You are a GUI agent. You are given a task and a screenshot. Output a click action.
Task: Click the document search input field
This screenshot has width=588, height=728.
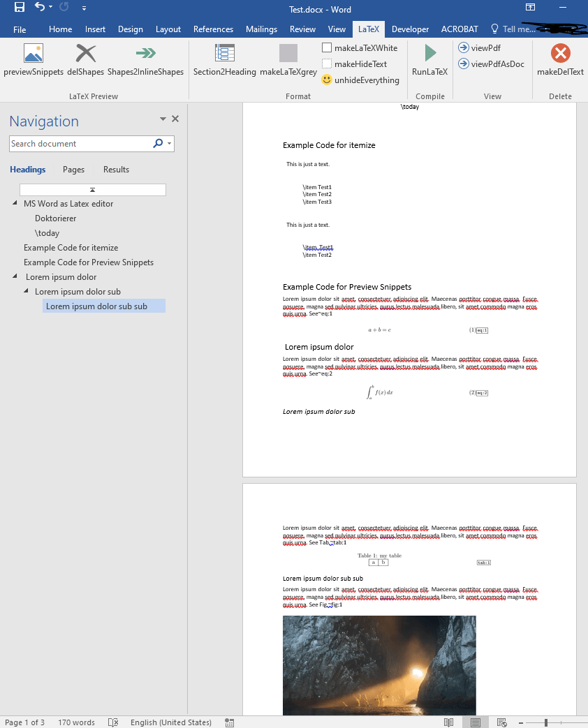pyautogui.click(x=77, y=144)
